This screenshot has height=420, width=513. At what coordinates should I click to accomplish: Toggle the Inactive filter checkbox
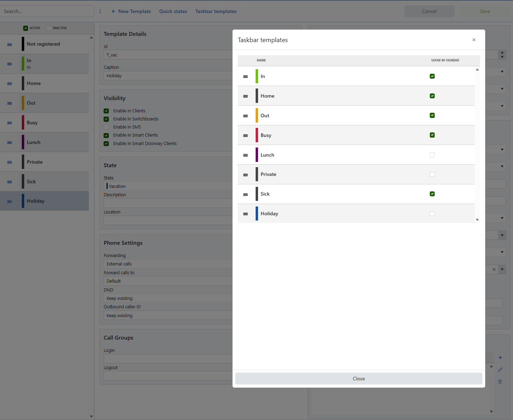click(49, 28)
